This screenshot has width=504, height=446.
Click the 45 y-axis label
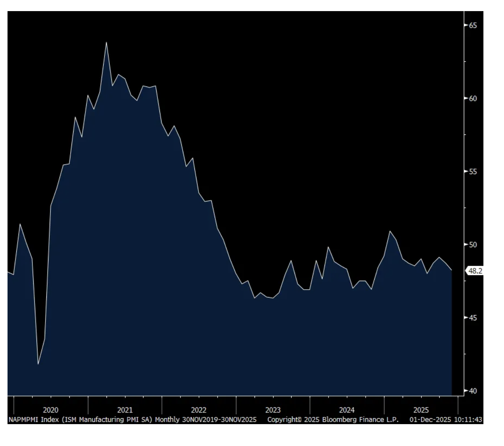coord(473,318)
